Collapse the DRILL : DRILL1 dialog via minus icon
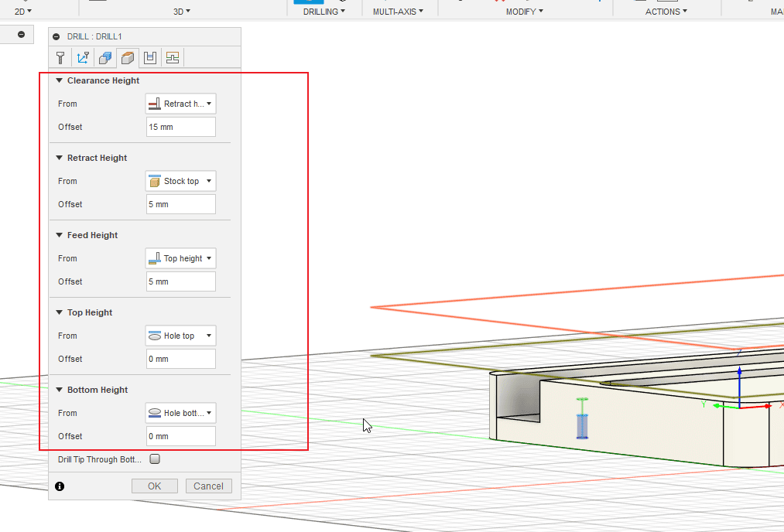 pos(56,36)
